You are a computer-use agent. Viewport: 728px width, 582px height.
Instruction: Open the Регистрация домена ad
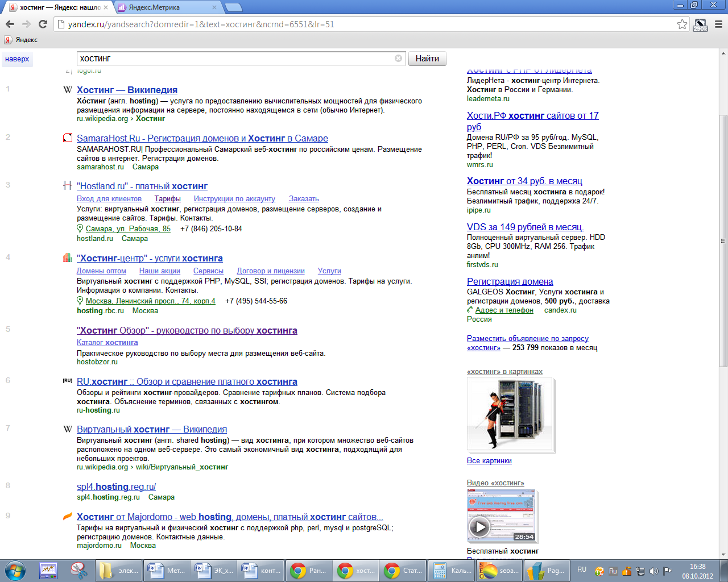coord(510,281)
